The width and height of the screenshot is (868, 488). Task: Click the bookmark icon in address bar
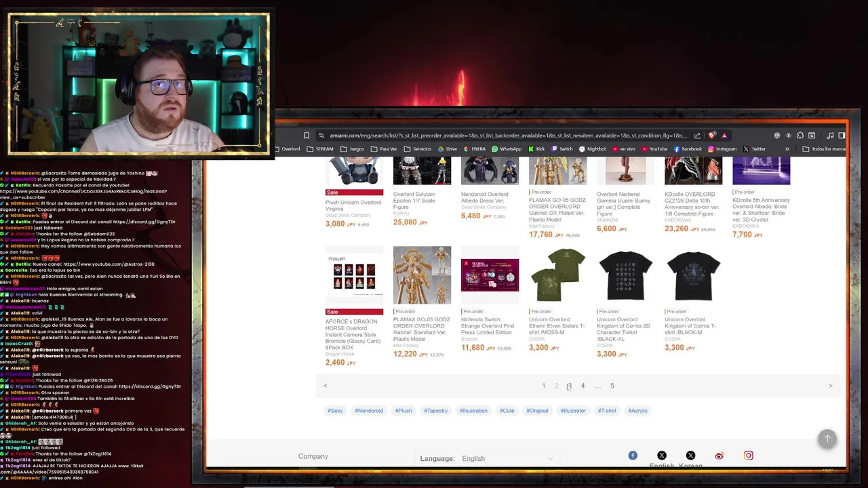point(307,136)
